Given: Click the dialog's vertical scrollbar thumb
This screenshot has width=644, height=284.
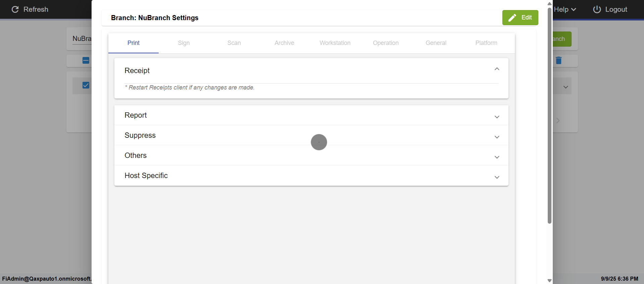Looking at the screenshot, I should pyautogui.click(x=549, y=114).
